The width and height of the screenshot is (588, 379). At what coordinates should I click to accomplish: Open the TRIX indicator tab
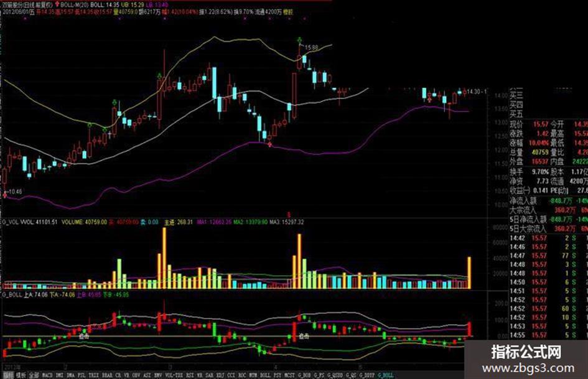click(x=94, y=375)
